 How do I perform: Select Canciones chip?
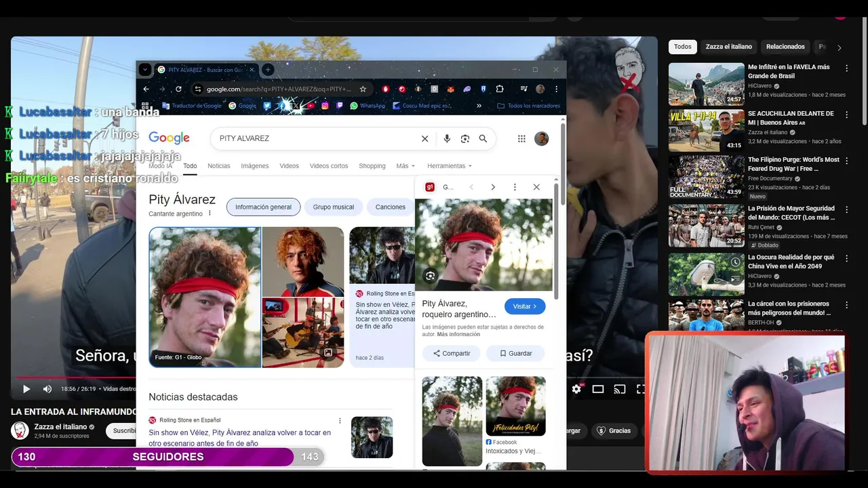click(x=390, y=207)
